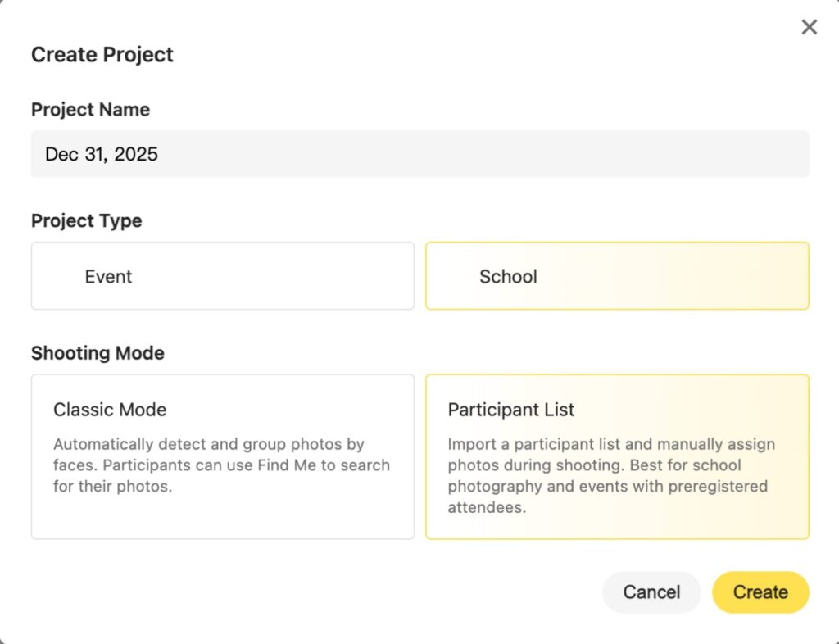The image size is (839, 644).
Task: Click the Create Project dialog title
Action: [x=102, y=55]
